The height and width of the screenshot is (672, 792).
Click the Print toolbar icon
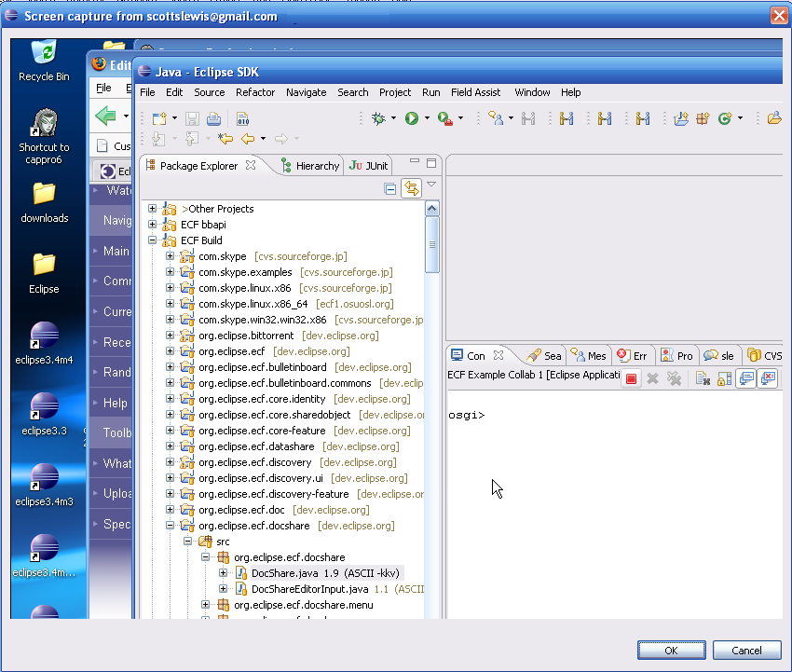213,118
